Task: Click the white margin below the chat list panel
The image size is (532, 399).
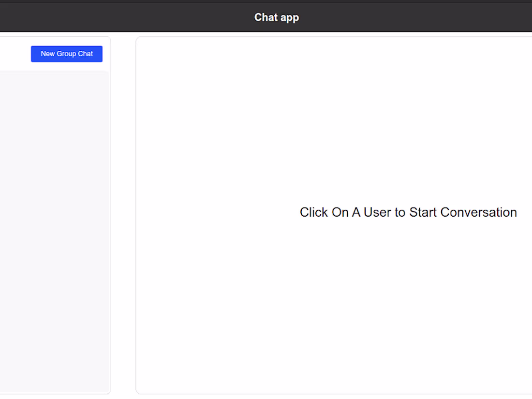Action: (53, 397)
